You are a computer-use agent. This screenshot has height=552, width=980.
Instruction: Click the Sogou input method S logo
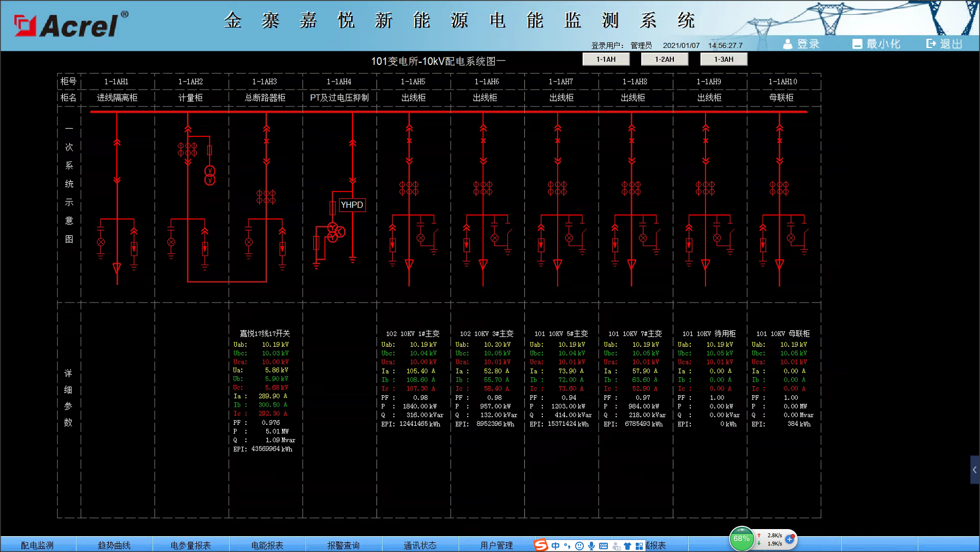pyautogui.click(x=540, y=545)
